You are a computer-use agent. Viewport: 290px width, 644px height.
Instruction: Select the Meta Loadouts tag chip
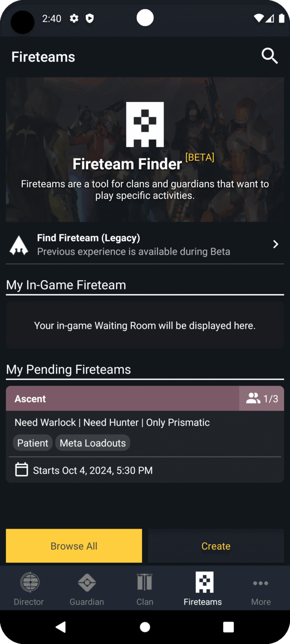[93, 443]
